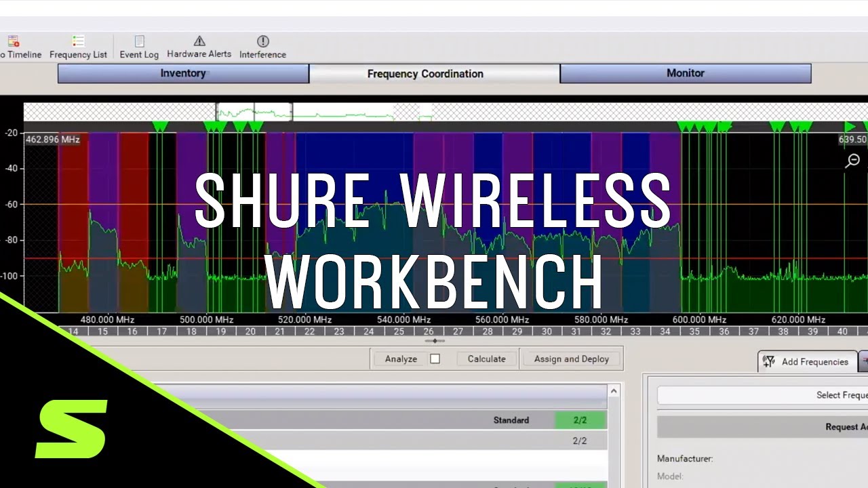Switch to the Inventory tab
The image size is (868, 488).
tap(183, 73)
